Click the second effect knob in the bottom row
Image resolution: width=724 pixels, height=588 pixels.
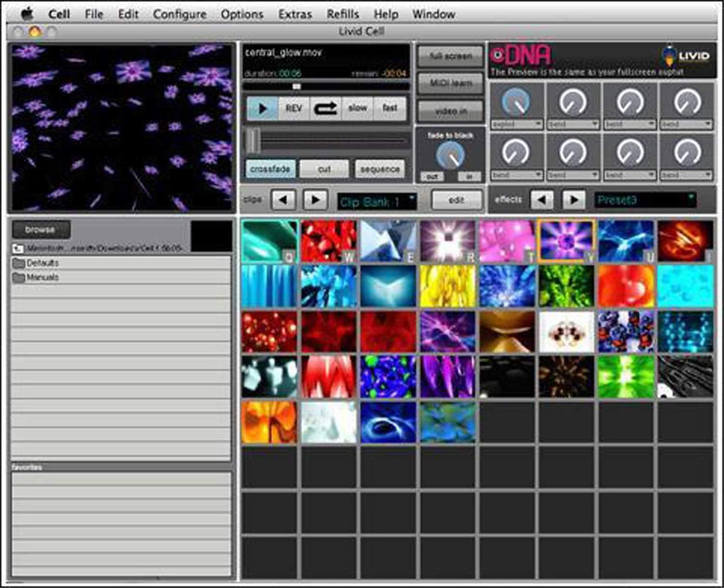coord(572,152)
